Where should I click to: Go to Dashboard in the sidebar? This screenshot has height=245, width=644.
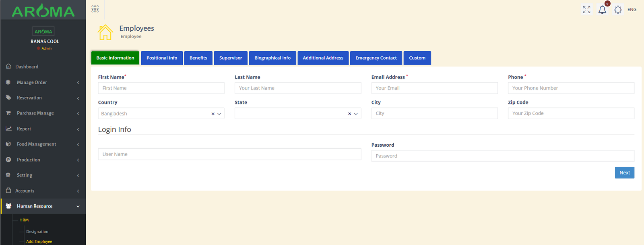coord(27,67)
